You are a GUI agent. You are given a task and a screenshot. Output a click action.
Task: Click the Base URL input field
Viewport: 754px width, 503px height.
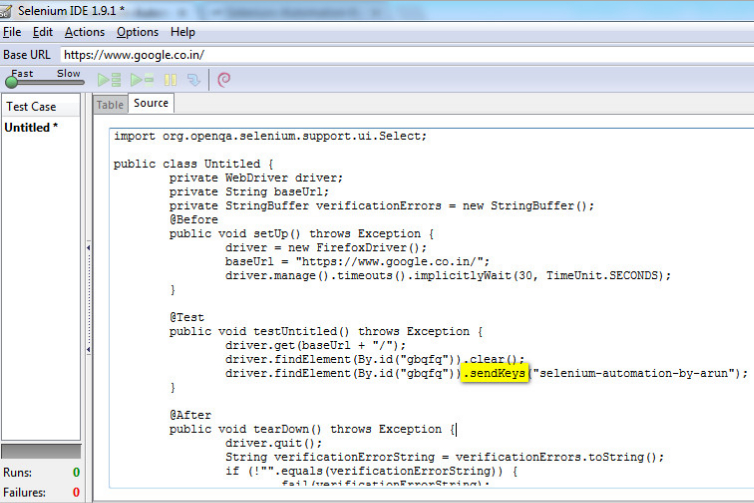coord(407,55)
